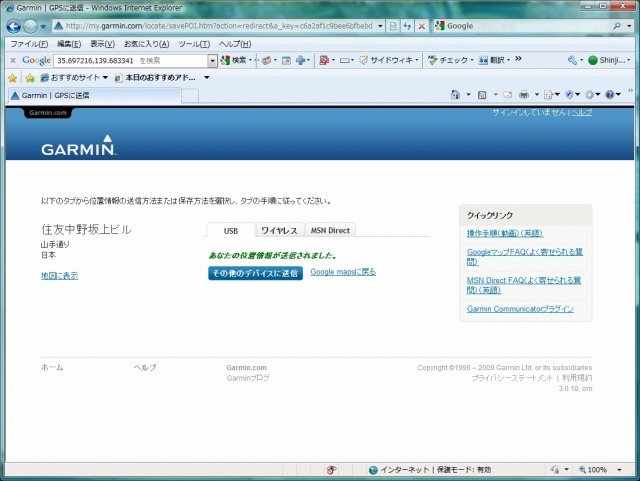Viewport: 640px width, 481px height.
Task: Expand the address bar history dropdown
Action: (x=380, y=26)
